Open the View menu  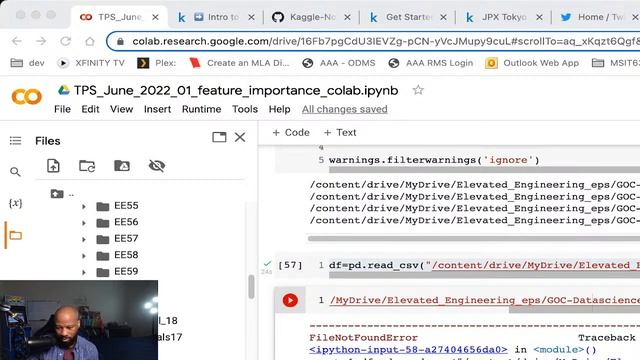[x=121, y=109]
